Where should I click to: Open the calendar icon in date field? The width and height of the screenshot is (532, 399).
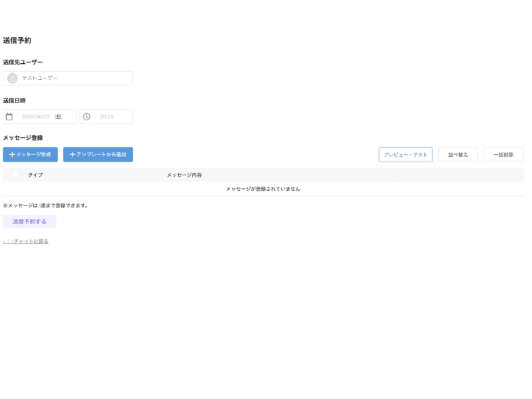(x=9, y=116)
